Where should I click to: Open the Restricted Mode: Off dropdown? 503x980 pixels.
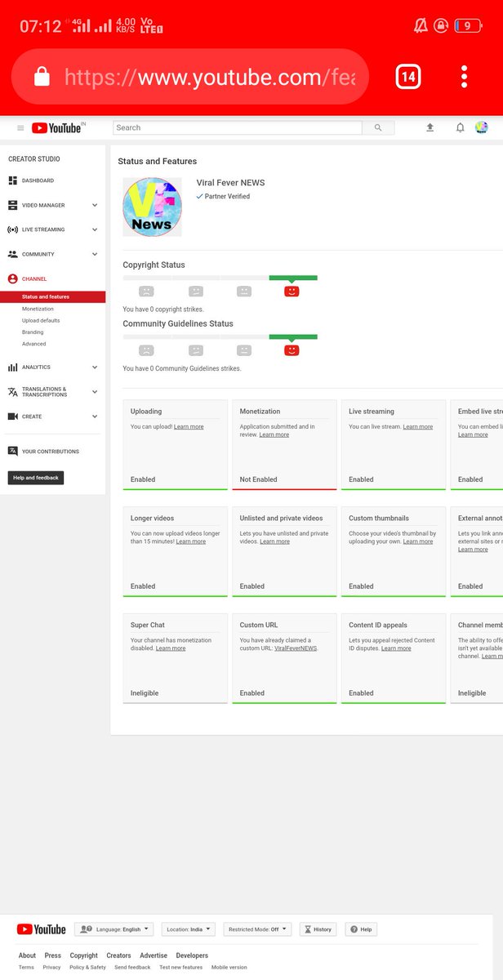click(x=257, y=929)
